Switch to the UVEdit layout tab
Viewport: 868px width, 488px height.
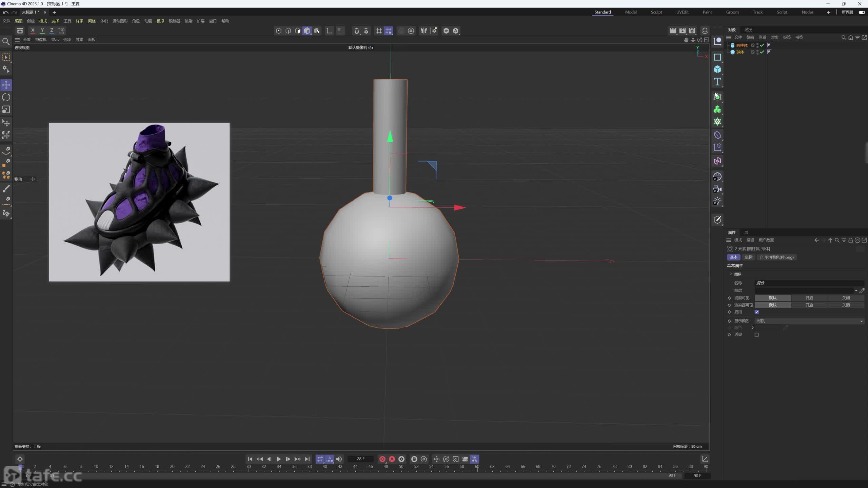tap(682, 12)
